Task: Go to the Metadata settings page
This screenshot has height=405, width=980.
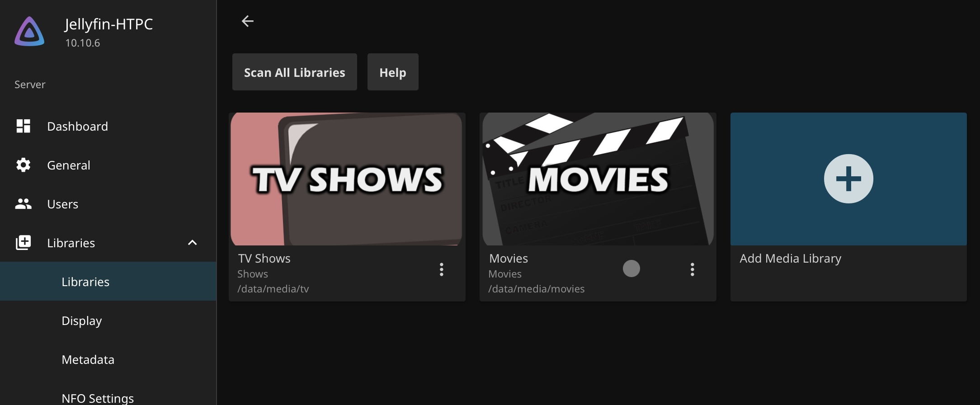Action: coord(88,359)
